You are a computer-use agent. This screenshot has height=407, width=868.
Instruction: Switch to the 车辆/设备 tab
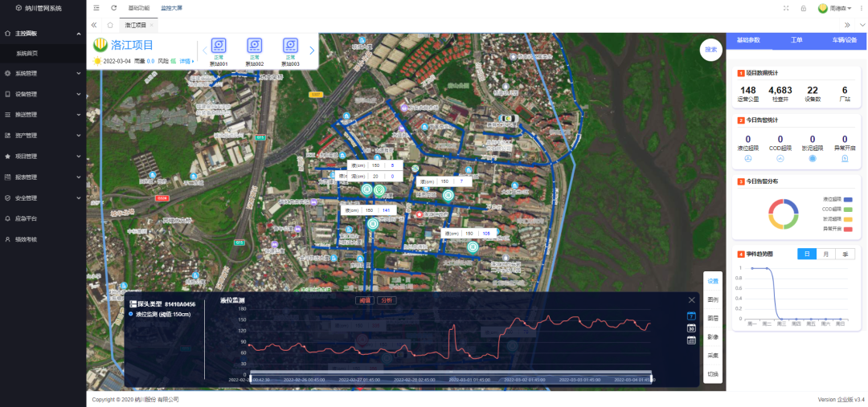tap(843, 39)
